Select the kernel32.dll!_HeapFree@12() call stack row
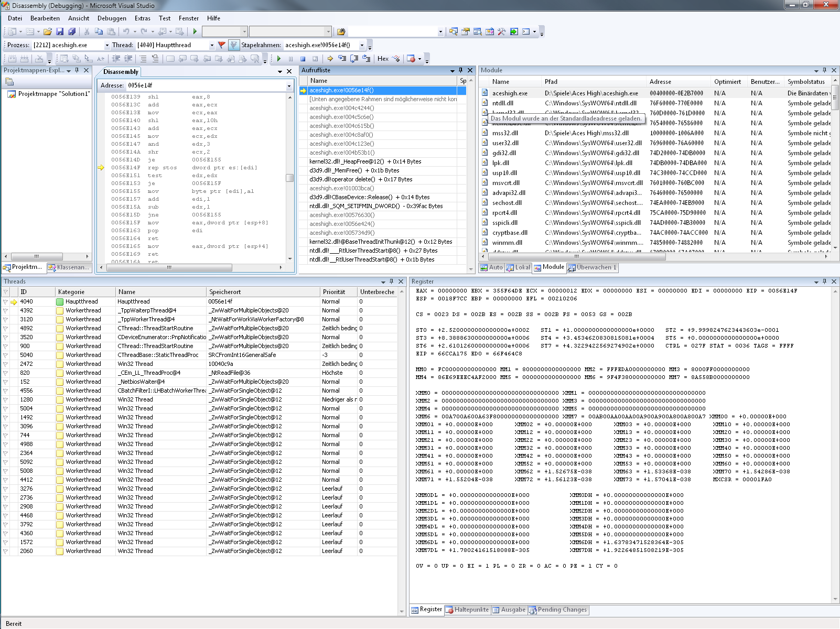 tap(382, 161)
